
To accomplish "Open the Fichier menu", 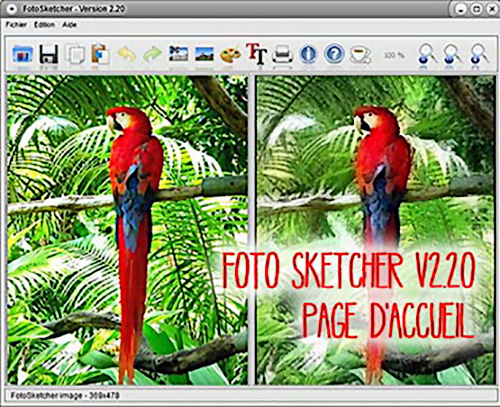I will tap(16, 25).
